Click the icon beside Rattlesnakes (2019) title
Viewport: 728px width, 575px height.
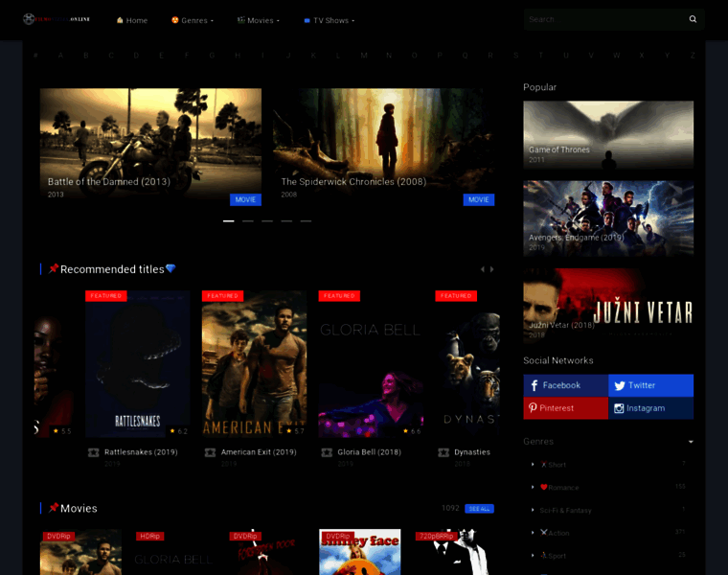tap(93, 452)
